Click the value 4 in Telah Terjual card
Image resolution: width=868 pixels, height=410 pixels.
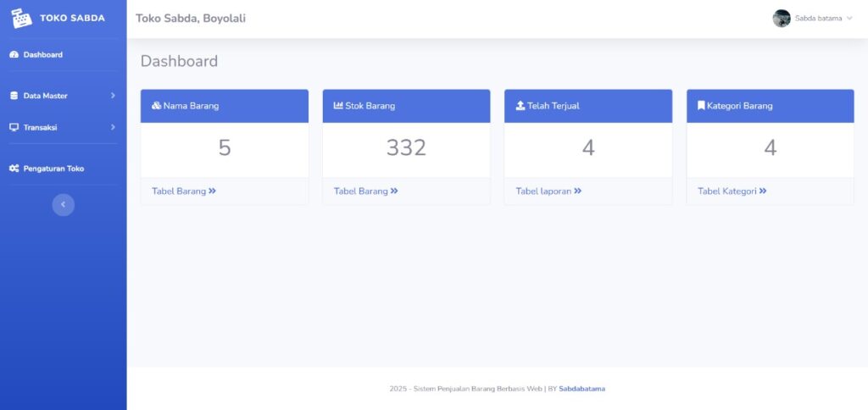coord(588,148)
